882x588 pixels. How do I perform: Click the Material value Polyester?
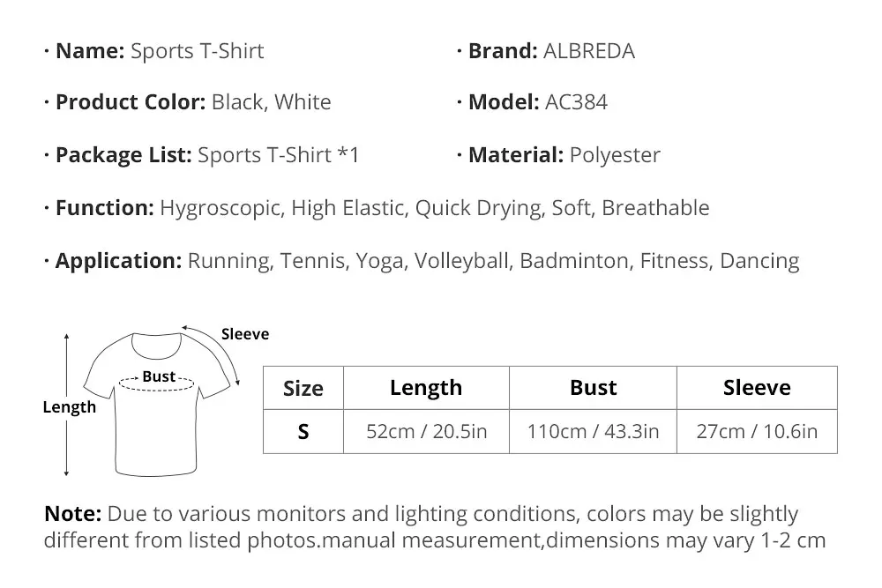point(615,155)
